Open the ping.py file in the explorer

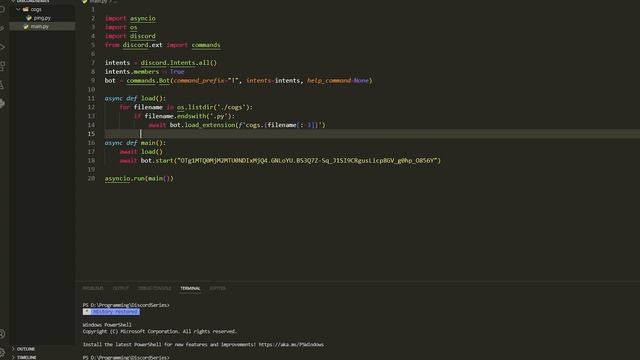point(42,18)
